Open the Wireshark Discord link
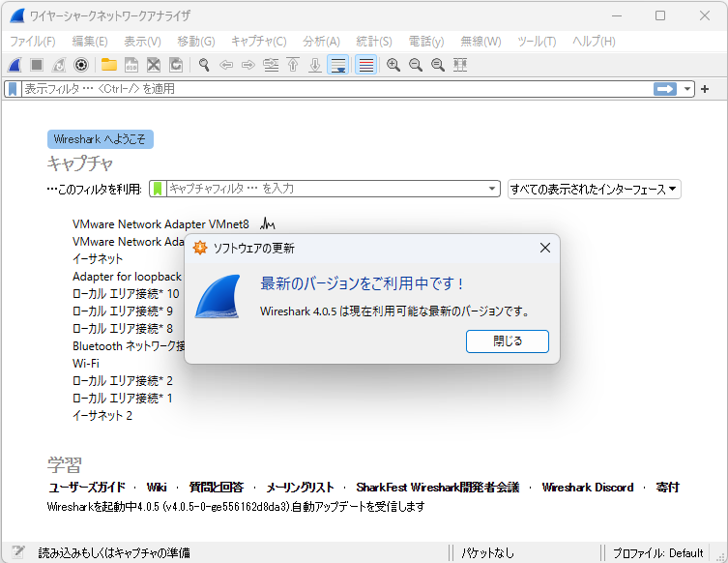 [588, 488]
